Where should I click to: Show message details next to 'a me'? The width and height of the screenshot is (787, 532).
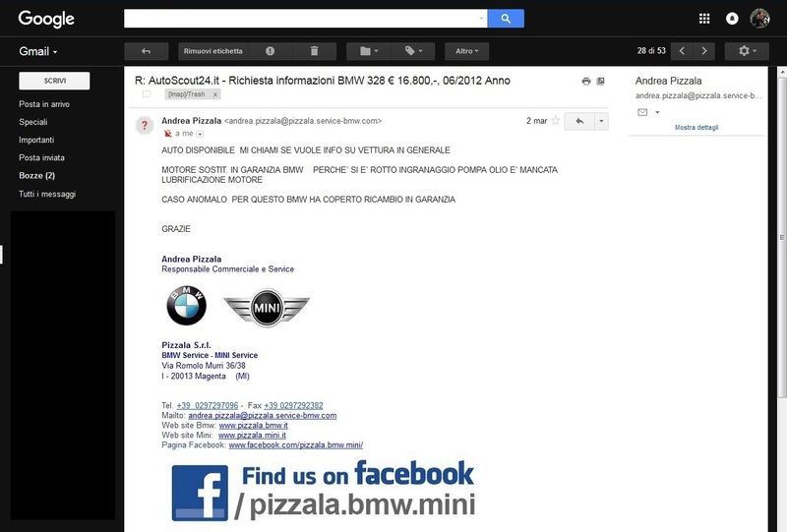[x=200, y=134]
